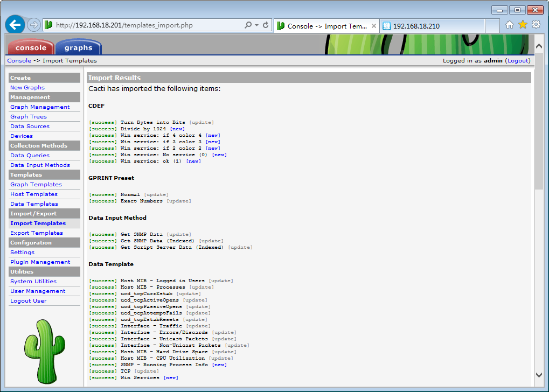Open System Utilities in the sidebar

point(33,282)
